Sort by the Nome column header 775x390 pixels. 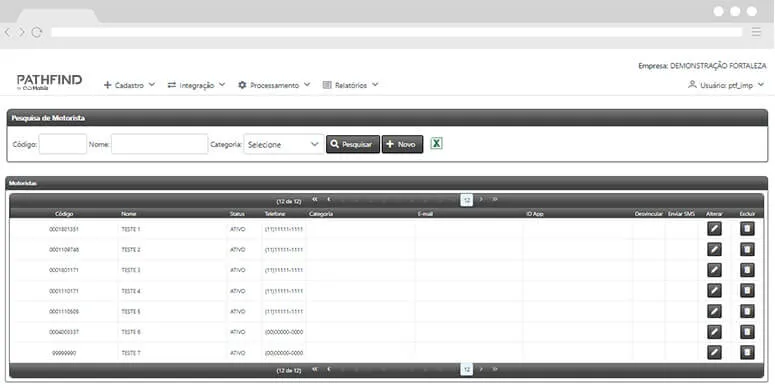(x=129, y=214)
